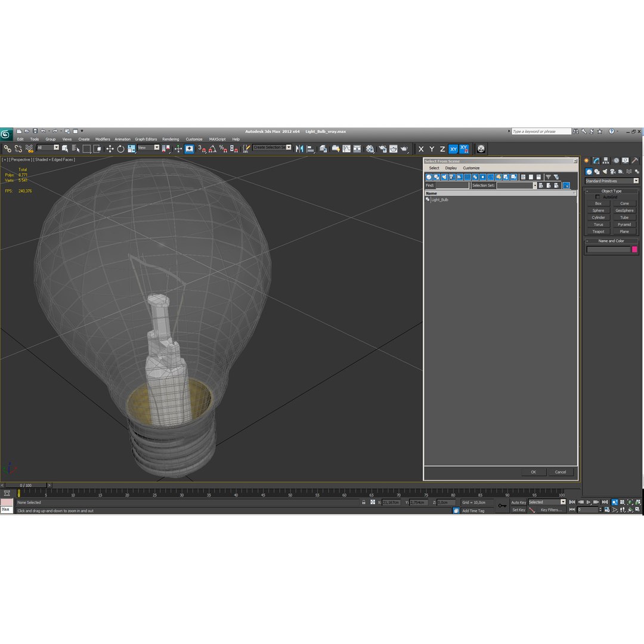The width and height of the screenshot is (644, 644).
Task: Activate the Select and Rotate tool
Action: (x=120, y=148)
